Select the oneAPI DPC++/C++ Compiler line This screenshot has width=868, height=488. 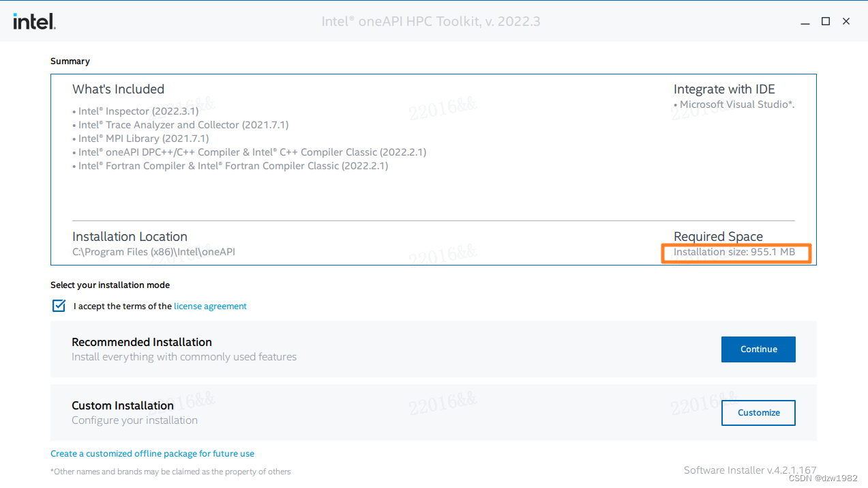[250, 152]
